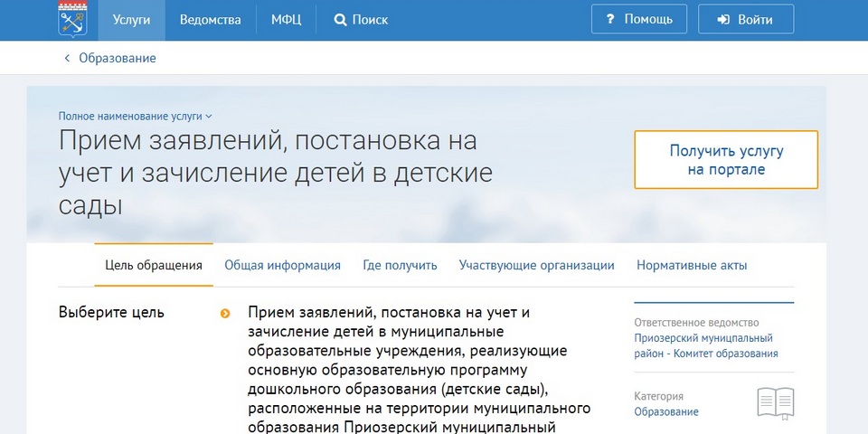Click the magnifier search icon
Viewport: 868px width, 434px height.
[x=340, y=20]
